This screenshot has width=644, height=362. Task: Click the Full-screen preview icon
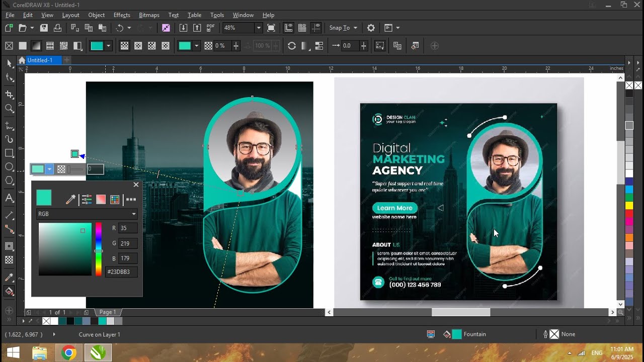click(271, 28)
